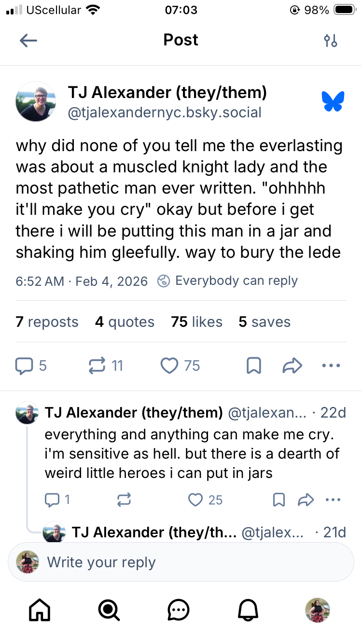Open Notifications bell tab
Viewport: 362px width, 644px height.
click(x=248, y=610)
